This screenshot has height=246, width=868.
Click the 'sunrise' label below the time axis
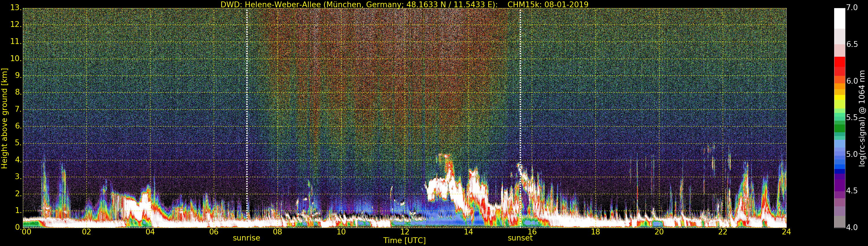point(246,238)
